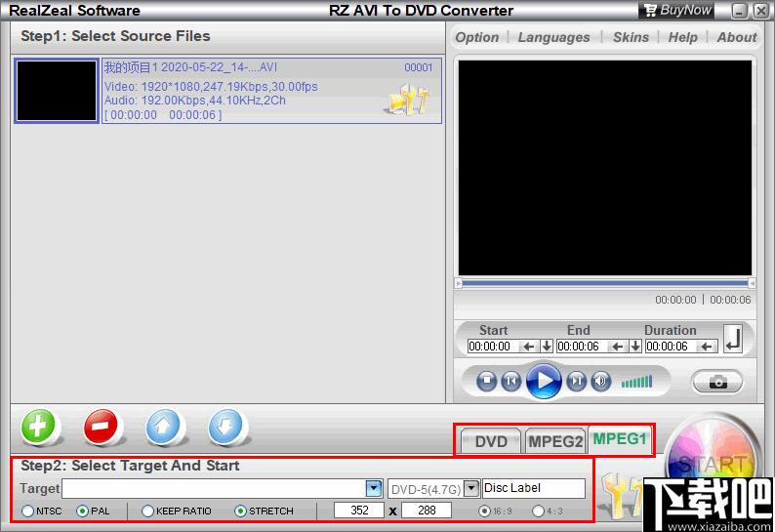Select the black video thumbnail in file list
The height and width of the screenshot is (532, 775).
coord(57,91)
